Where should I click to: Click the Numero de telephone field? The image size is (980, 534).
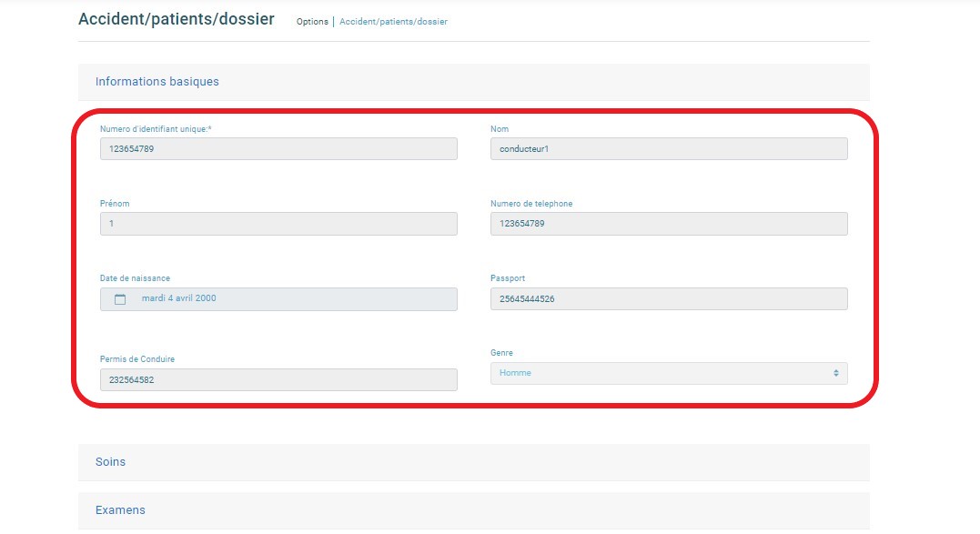point(669,224)
